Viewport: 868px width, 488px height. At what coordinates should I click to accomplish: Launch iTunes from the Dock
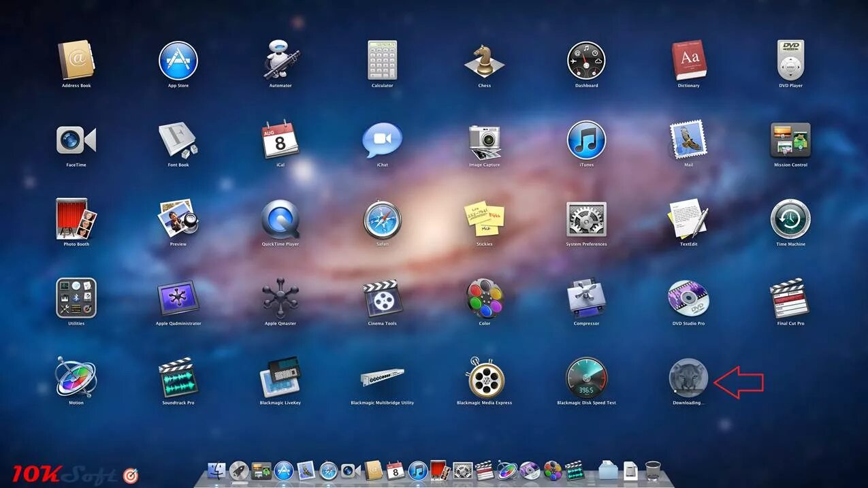[418, 471]
